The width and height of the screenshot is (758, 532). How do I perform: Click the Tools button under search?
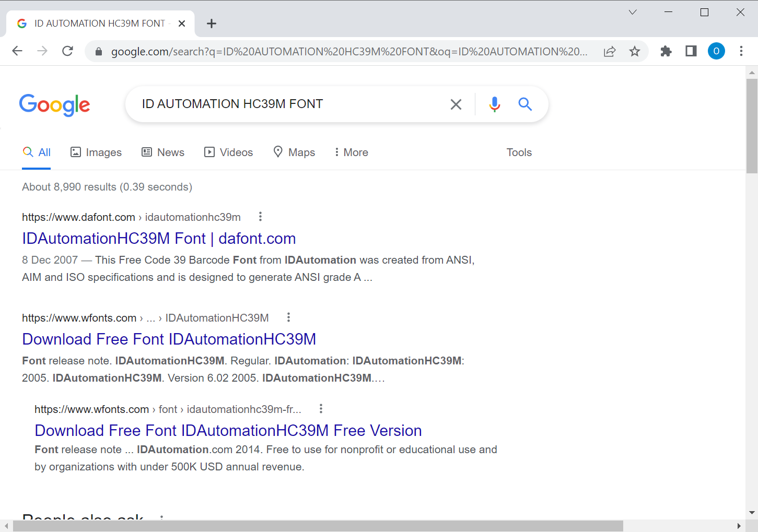[519, 152]
